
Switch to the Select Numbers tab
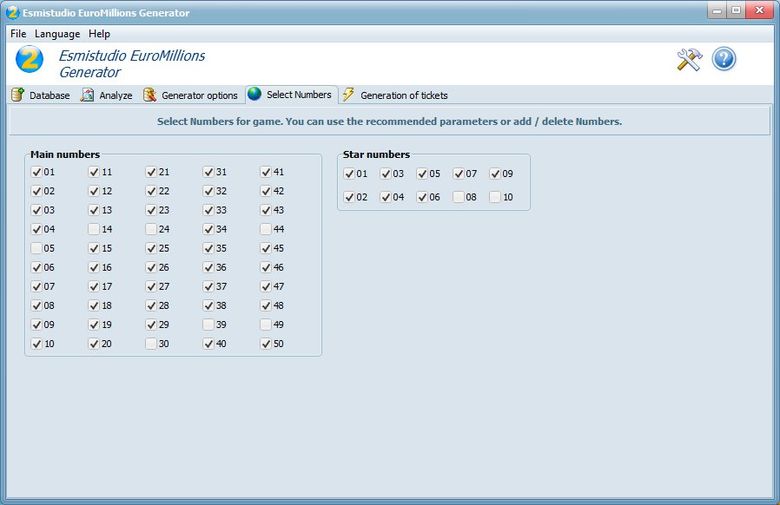click(292, 95)
